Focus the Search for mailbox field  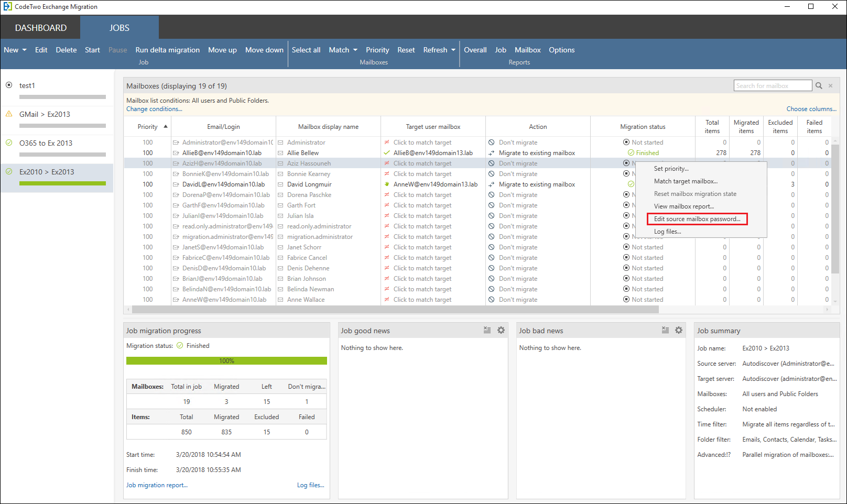[x=773, y=86]
